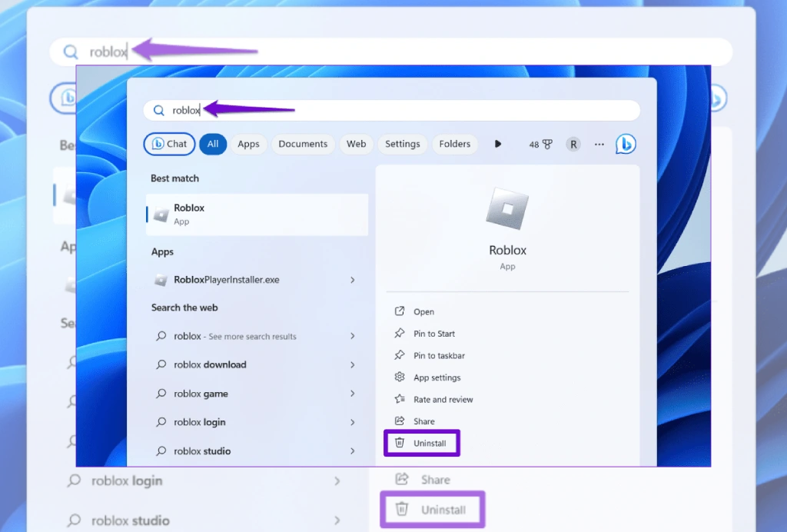Click Roblox icon in best match row
The image size is (787, 532).
tap(161, 214)
